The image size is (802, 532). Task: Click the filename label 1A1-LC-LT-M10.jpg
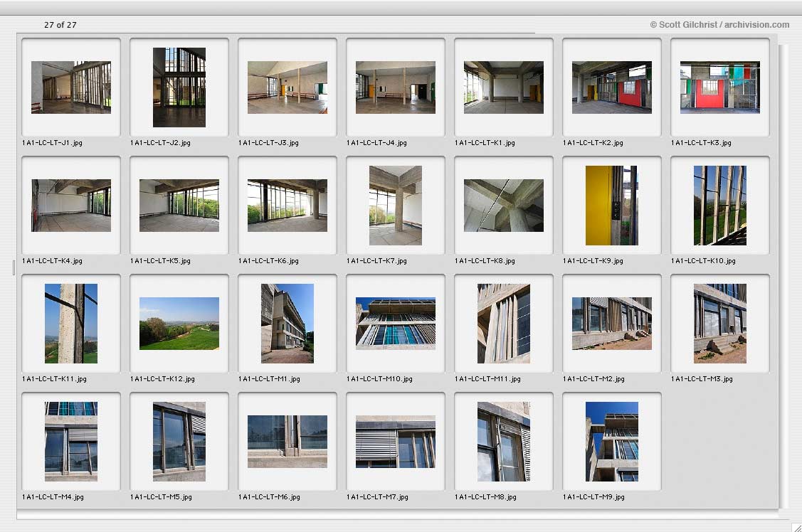pos(379,379)
